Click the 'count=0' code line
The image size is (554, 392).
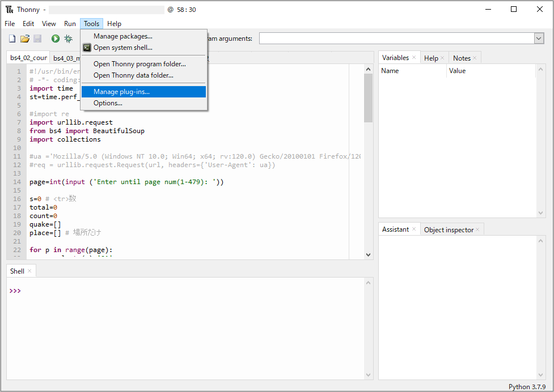pos(44,216)
